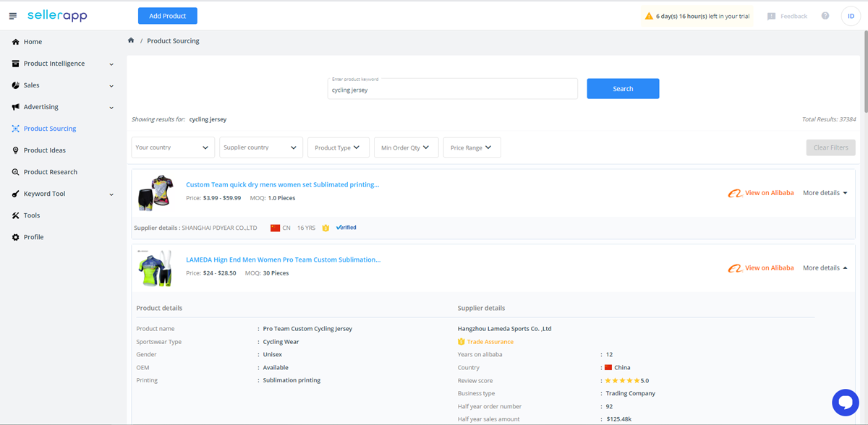The image size is (868, 425).
Task: Click the Home sidebar icon
Action: pyautogui.click(x=16, y=42)
